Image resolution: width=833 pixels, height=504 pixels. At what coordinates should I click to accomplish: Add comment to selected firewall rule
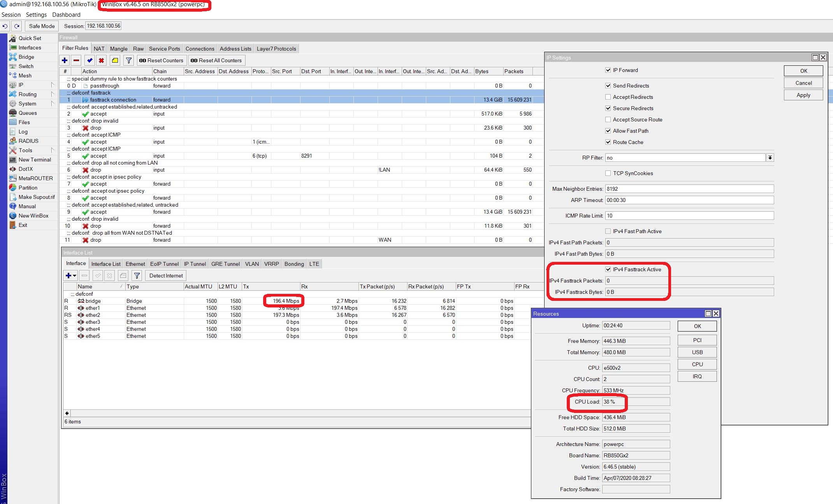(x=115, y=60)
